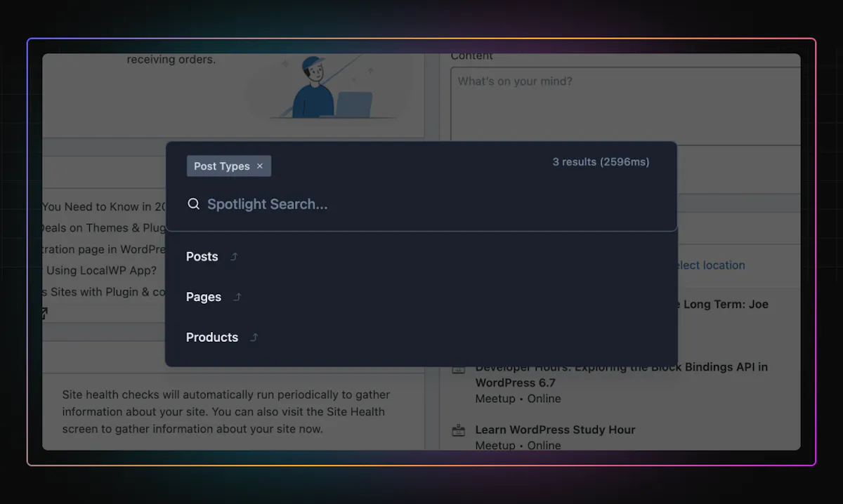Click the Post Types tag label
843x504 pixels.
pyautogui.click(x=222, y=166)
